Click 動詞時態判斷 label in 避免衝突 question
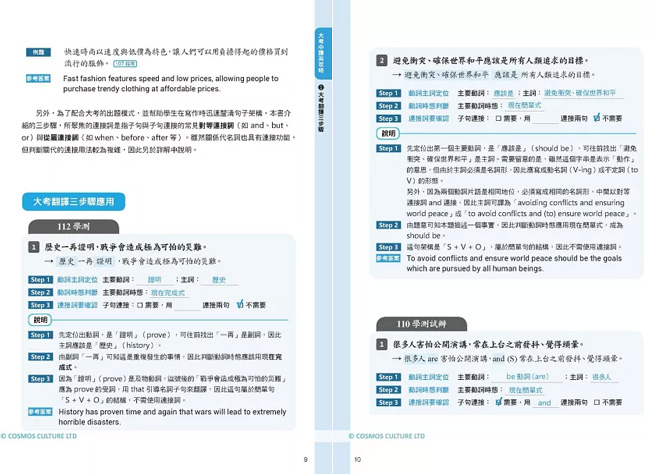 (429, 106)
